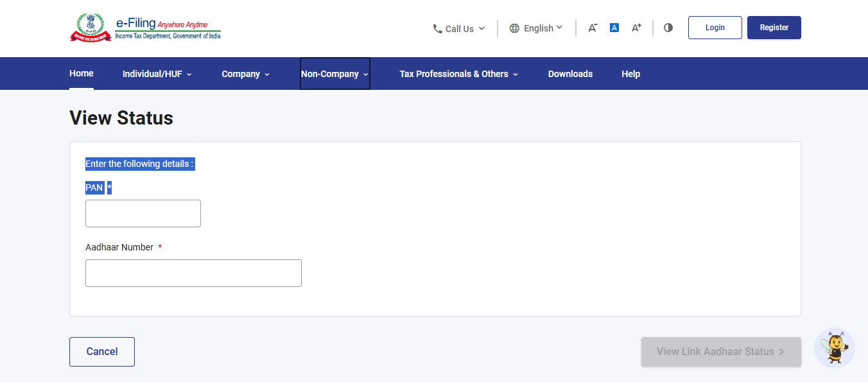
Task: Open the Non-Company menu
Action: click(335, 74)
